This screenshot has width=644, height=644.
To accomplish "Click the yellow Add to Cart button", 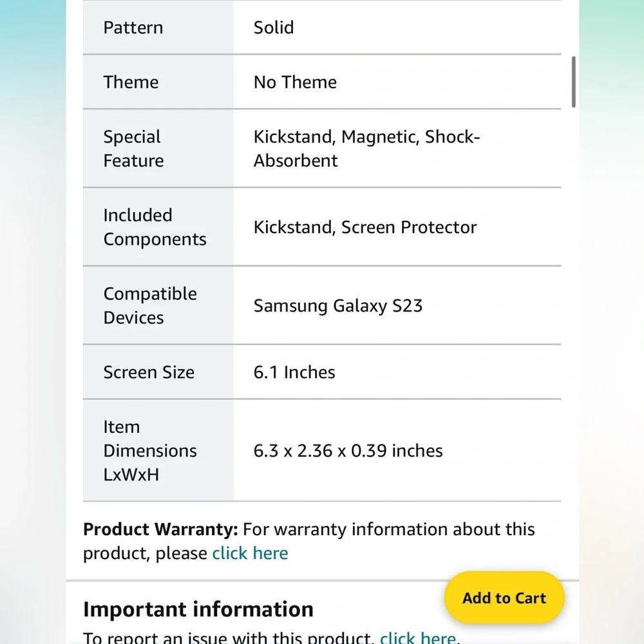I will click(504, 598).
